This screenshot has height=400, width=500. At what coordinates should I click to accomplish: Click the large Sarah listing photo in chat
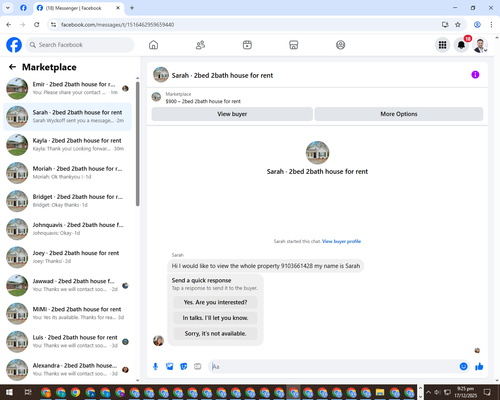[317, 153]
